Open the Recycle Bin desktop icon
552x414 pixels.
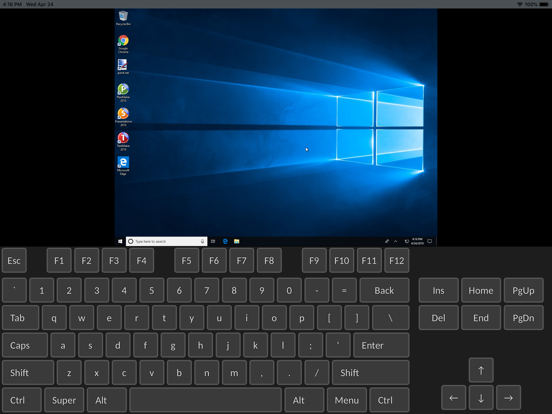[x=123, y=18]
